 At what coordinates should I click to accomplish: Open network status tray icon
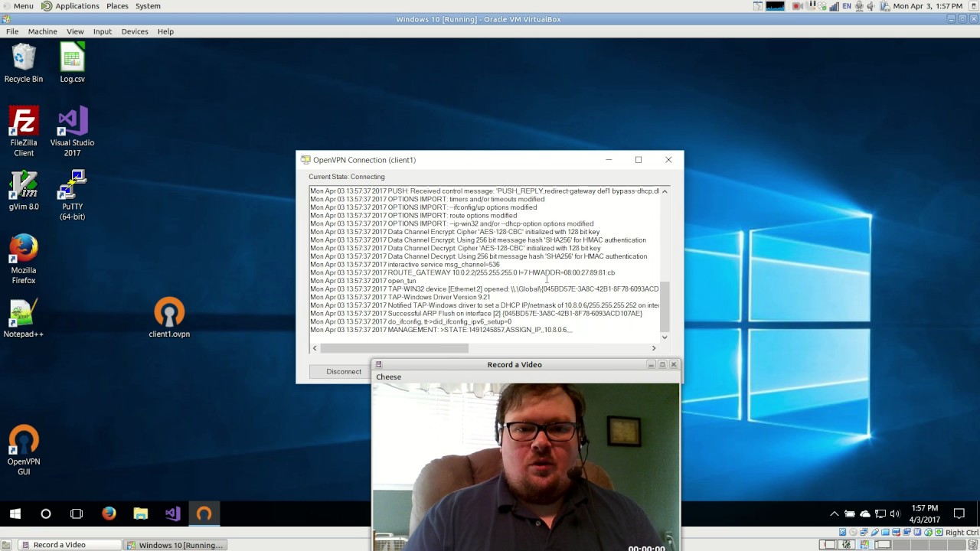click(x=880, y=514)
